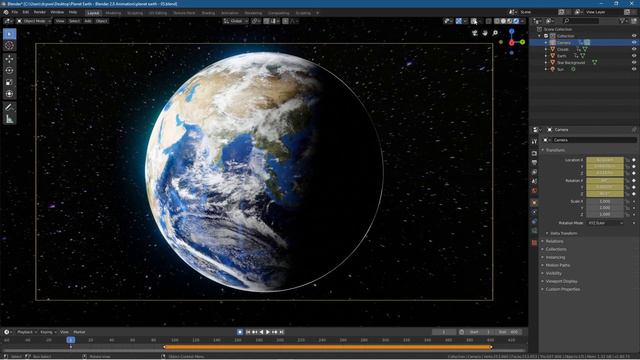Open the Object properties tab

click(534, 202)
